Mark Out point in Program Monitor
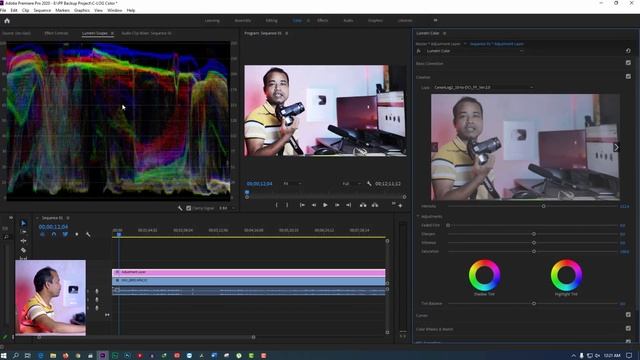The image size is (640, 360). [287, 205]
